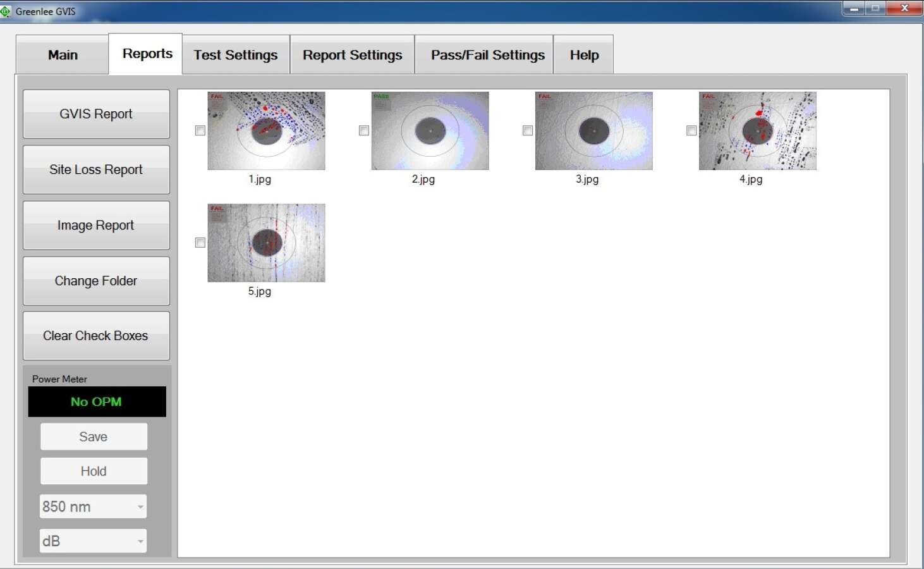Image resolution: width=924 pixels, height=569 pixels.
Task: Open the 1.jpg fiber image thumbnail
Action: tap(266, 131)
